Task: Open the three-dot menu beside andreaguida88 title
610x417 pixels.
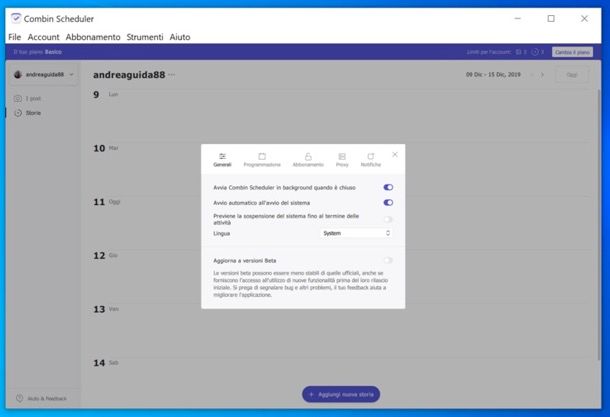Action: [x=172, y=75]
